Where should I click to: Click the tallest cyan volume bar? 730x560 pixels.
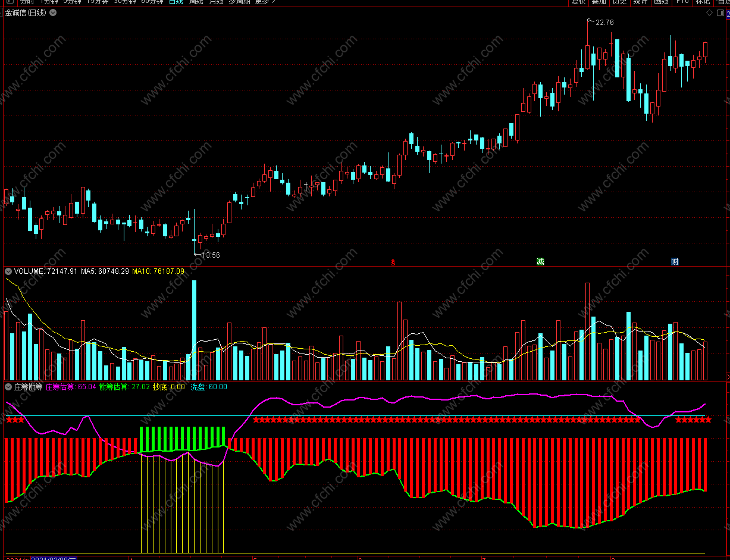pyautogui.click(x=194, y=330)
